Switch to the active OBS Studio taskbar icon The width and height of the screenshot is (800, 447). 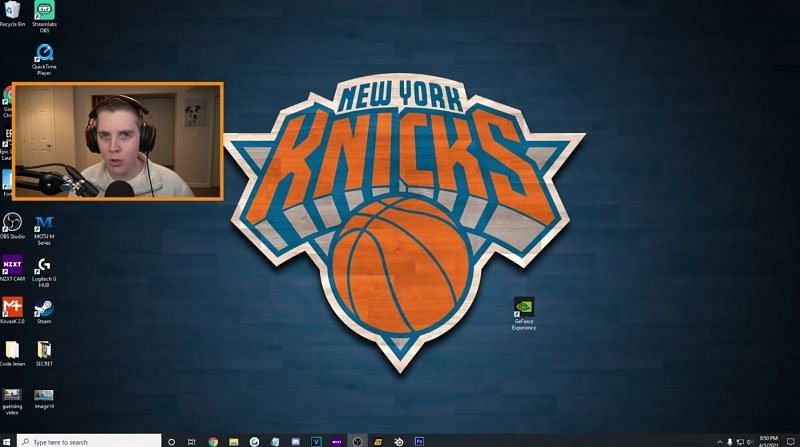[357, 442]
